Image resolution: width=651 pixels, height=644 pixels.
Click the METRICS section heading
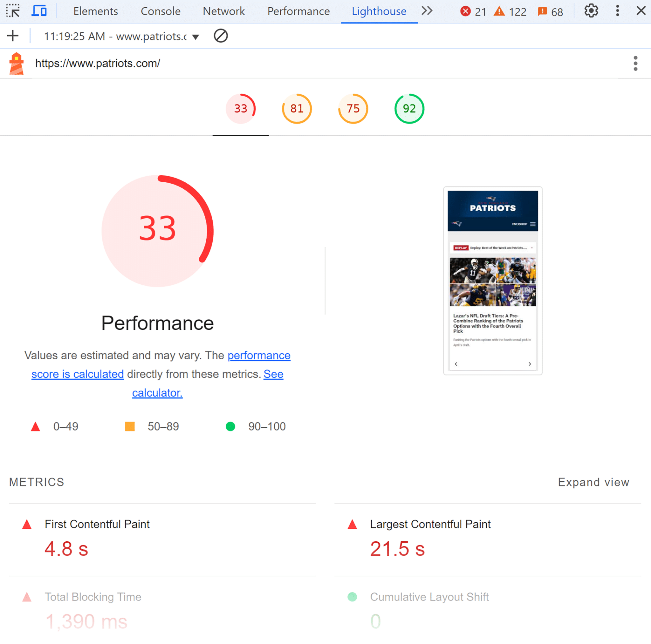36,482
